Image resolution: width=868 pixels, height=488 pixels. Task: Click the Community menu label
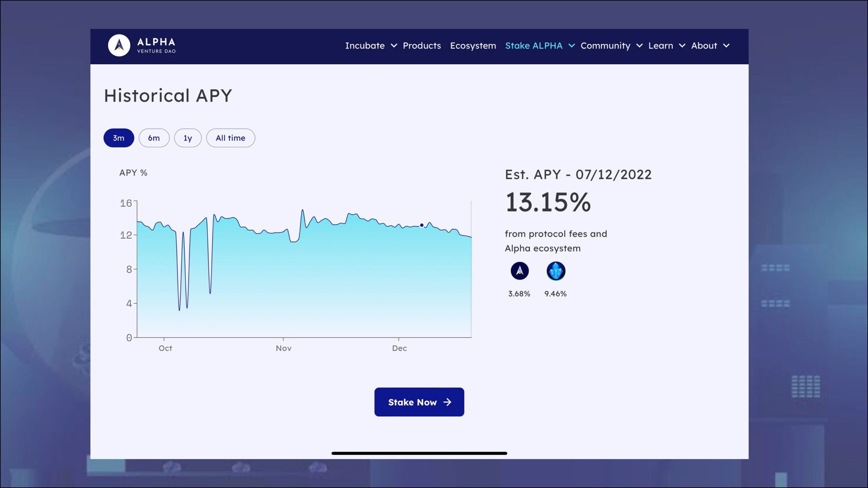605,46
